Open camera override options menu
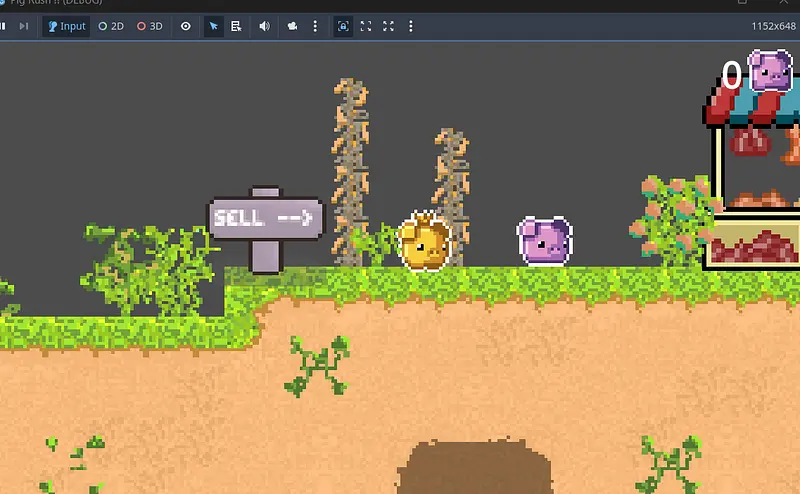800x494 pixels. coord(315,26)
